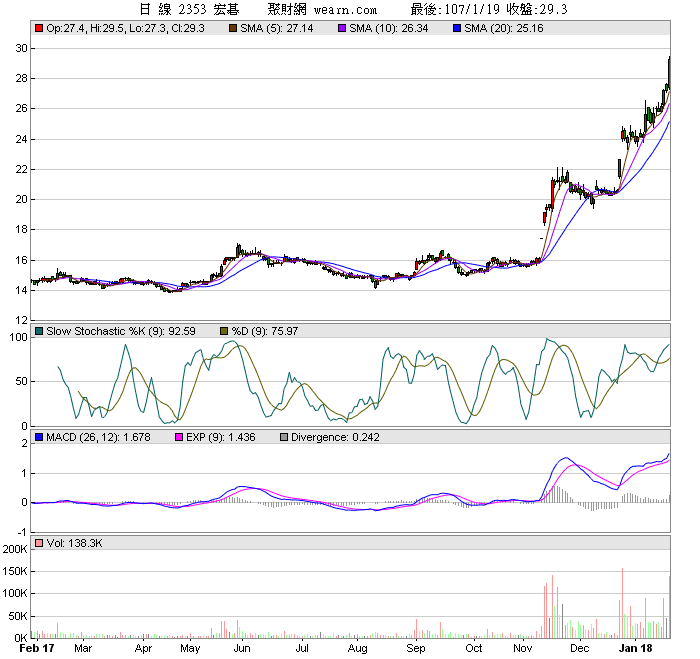700x659 pixels.
Task: Click the '聚財網 wearn.com' source text
Action: 322,9
